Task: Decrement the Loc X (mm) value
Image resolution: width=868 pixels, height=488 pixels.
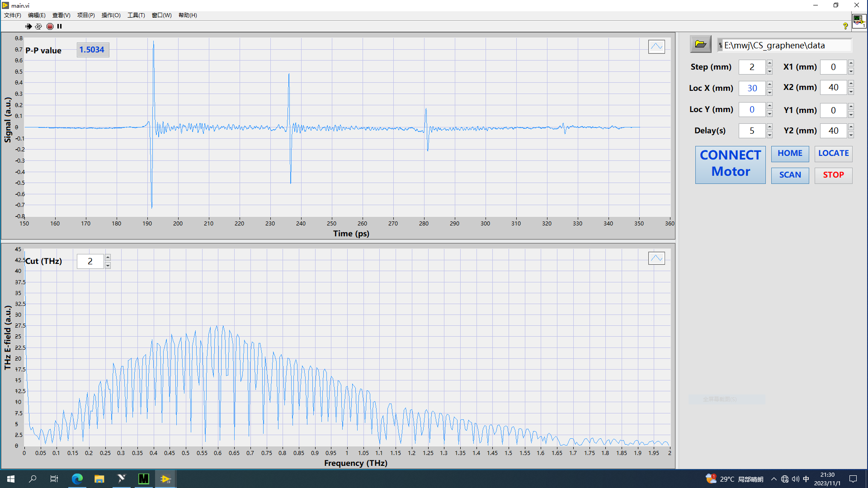Action: [x=769, y=92]
